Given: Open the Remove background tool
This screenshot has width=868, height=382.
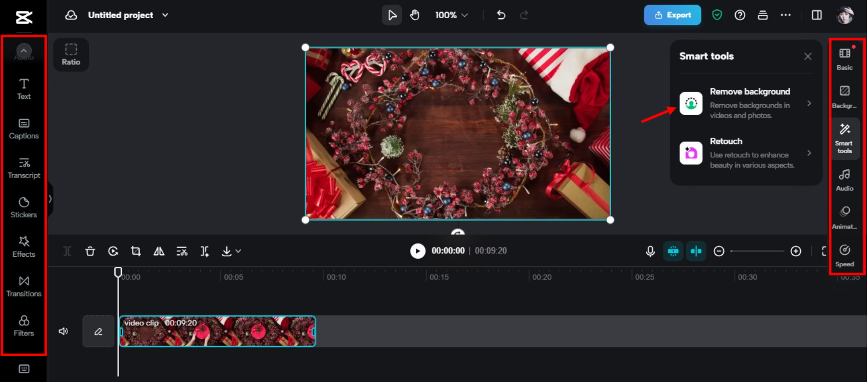Looking at the screenshot, I should point(746,103).
